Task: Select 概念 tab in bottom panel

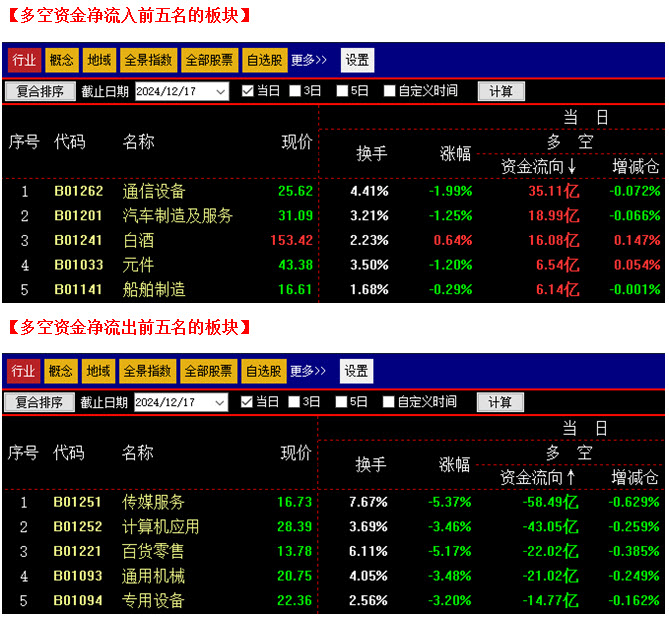Action: (x=61, y=371)
